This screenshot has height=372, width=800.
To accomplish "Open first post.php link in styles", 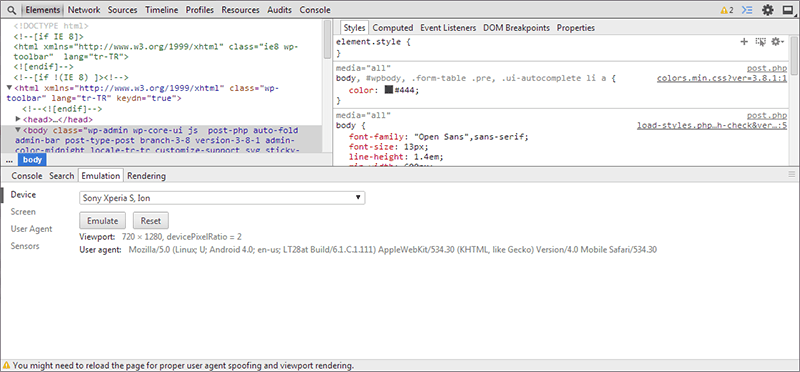I will click(x=767, y=68).
